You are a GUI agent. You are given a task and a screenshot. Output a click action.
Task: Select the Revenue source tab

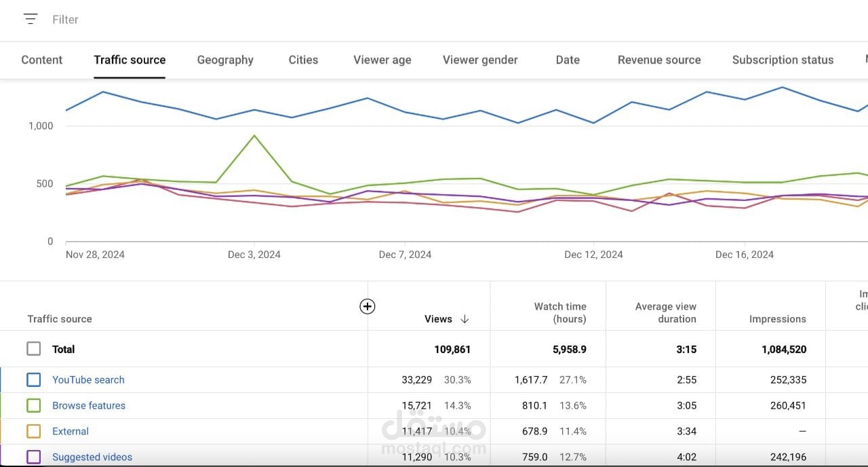tap(659, 60)
